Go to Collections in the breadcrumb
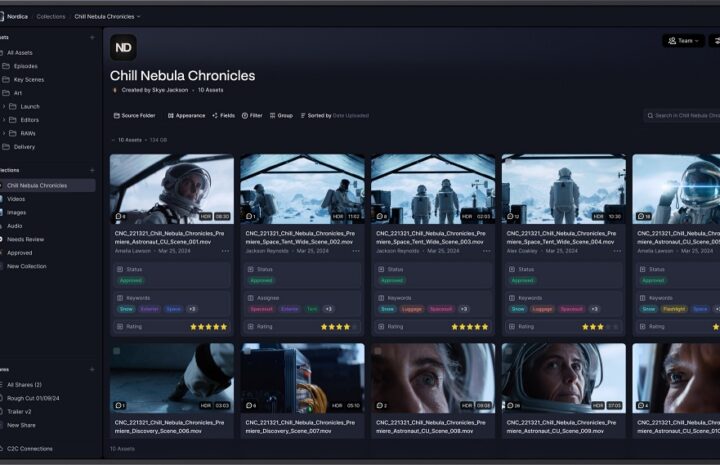 click(x=51, y=17)
